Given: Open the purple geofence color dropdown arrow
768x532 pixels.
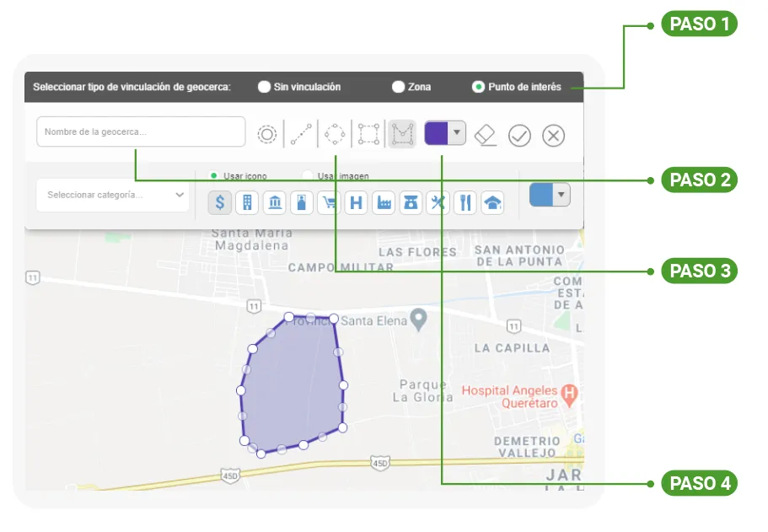Looking at the screenshot, I should tap(456, 132).
